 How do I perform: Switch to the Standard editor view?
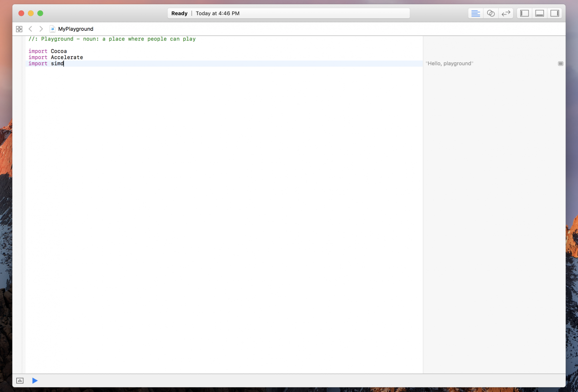pyautogui.click(x=475, y=14)
